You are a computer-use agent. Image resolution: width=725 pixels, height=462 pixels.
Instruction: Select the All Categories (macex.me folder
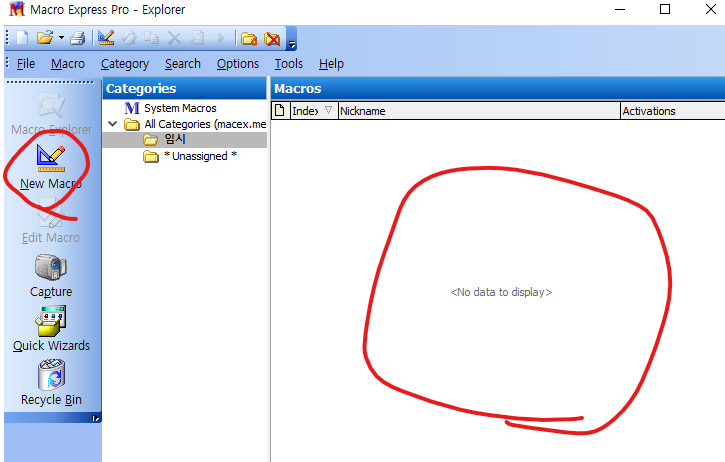click(x=195, y=124)
